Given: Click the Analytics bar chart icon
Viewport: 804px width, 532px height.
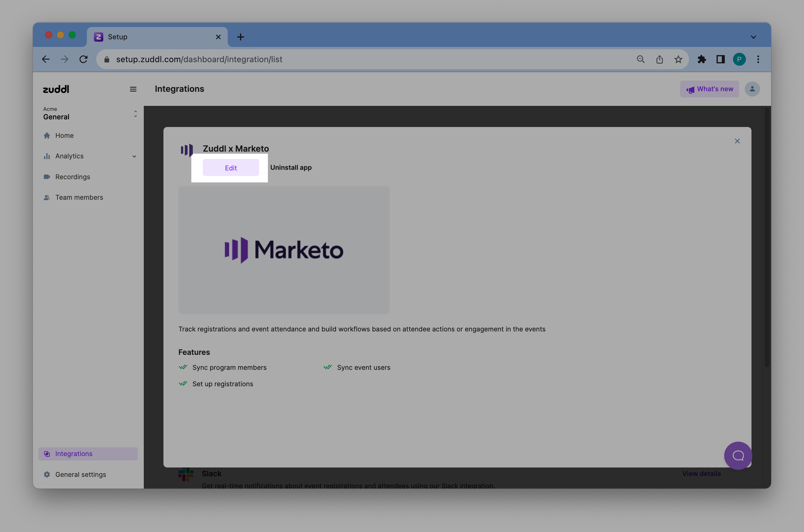Looking at the screenshot, I should point(47,156).
